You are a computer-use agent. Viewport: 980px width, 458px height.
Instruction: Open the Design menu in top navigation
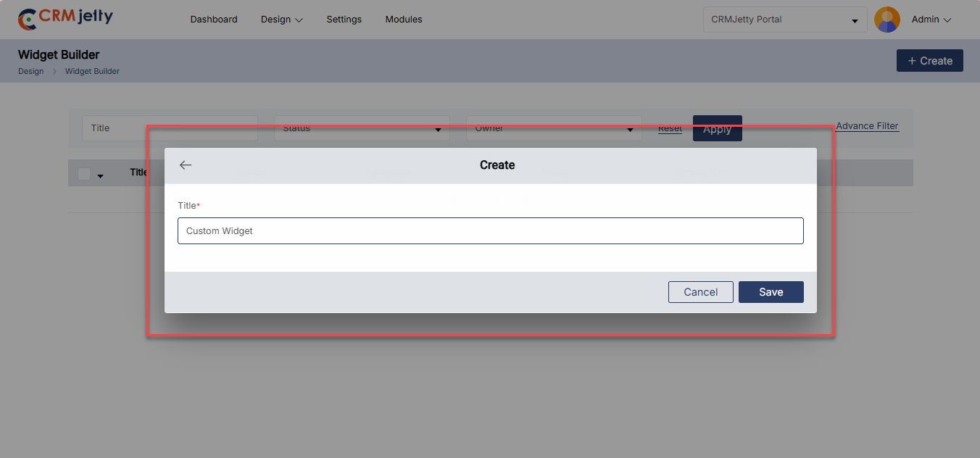point(281,20)
